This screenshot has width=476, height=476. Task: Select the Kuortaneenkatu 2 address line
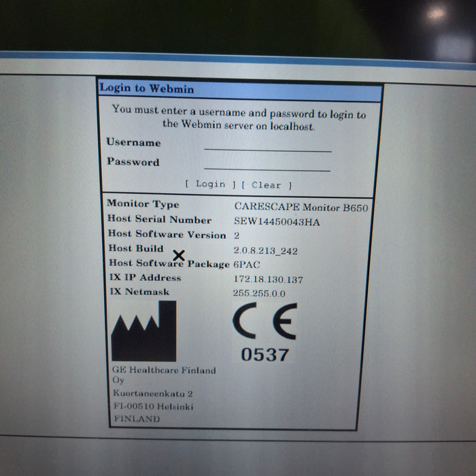(152, 393)
